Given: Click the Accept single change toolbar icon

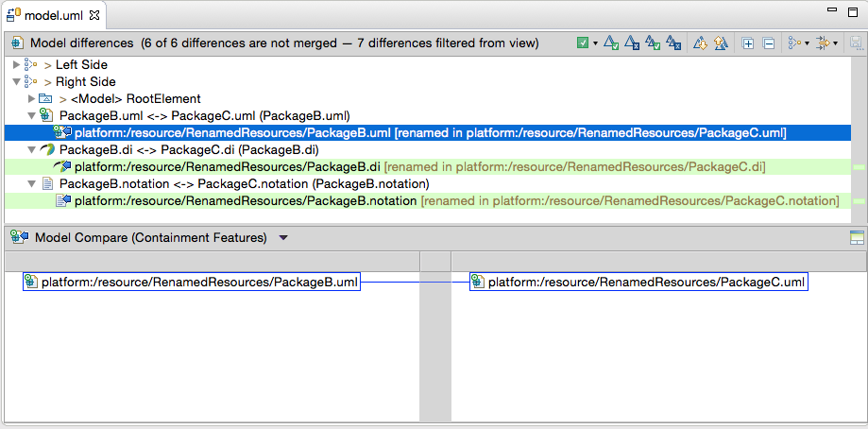Looking at the screenshot, I should click(611, 43).
